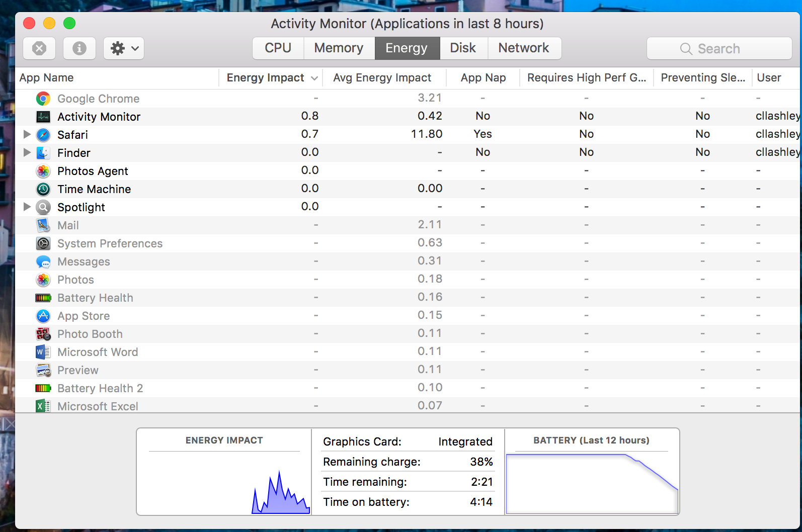This screenshot has width=802, height=532.
Task: Select the Preview row name
Action: click(x=78, y=370)
